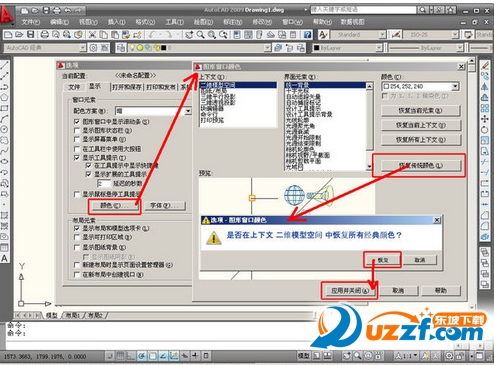The width and height of the screenshot is (494, 365).
Task: Click the Restore confirm button in the warning dialog
Action: tap(382, 260)
